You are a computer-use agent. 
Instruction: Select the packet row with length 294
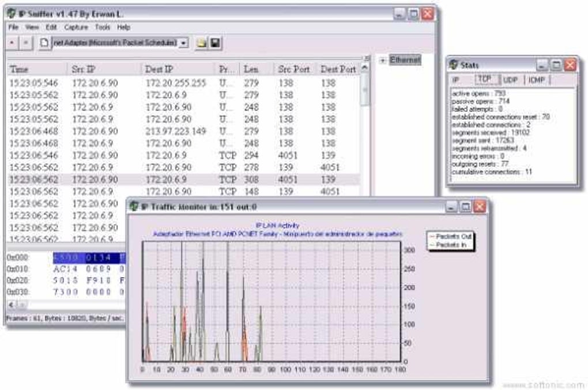point(183,155)
